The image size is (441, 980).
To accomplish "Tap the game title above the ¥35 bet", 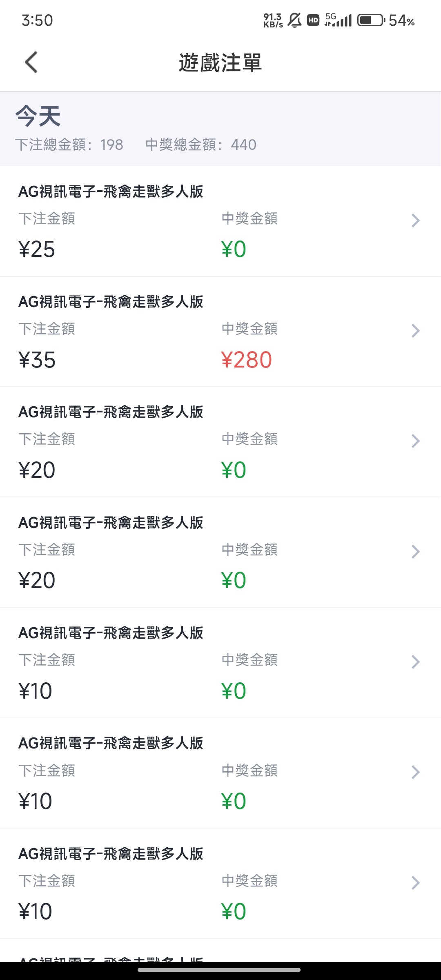I will pyautogui.click(x=111, y=302).
